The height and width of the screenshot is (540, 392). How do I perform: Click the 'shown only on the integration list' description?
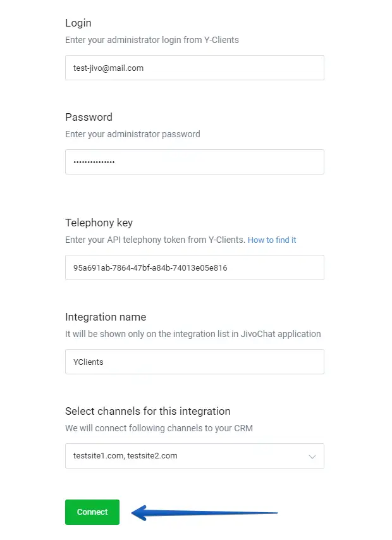pos(193,334)
